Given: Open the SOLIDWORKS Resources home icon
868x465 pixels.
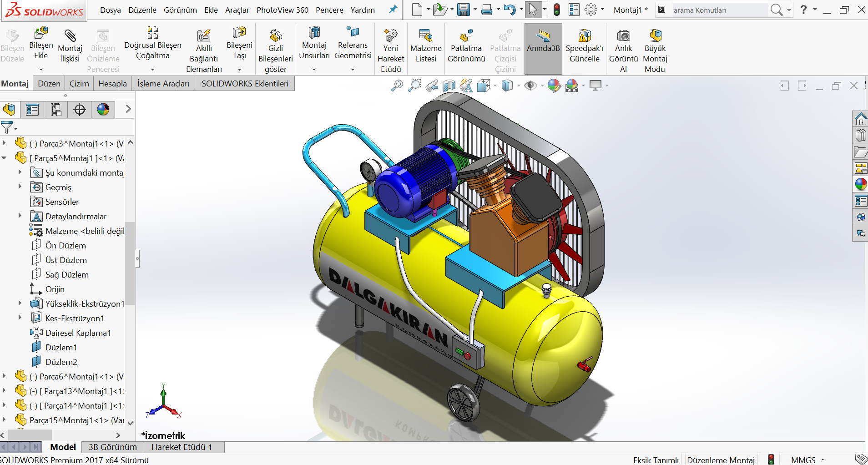Looking at the screenshot, I should (x=860, y=119).
